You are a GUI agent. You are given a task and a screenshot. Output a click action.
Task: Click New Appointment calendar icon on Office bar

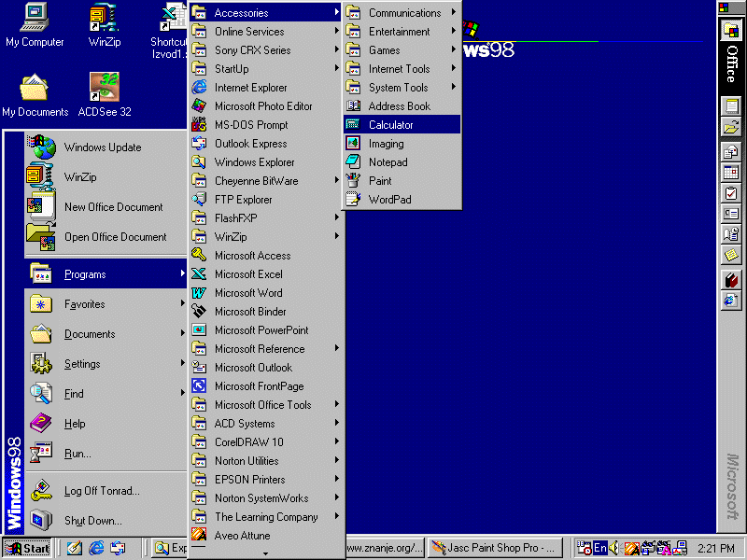point(731,173)
